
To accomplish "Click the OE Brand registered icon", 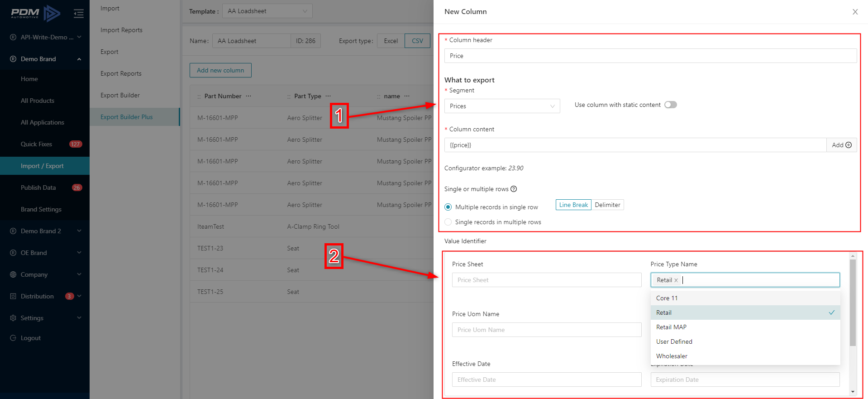I will tap(13, 253).
